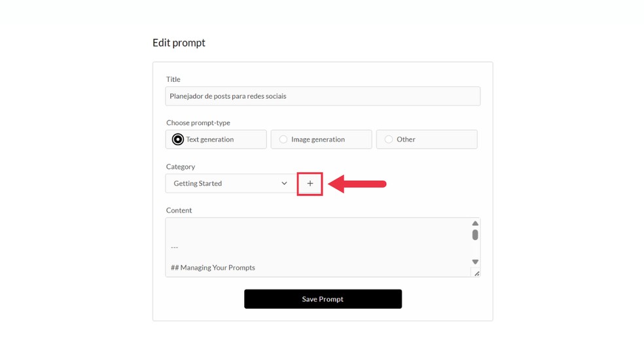Screen dimensions: 644x358
Task: Open the Getting Started category dropdown
Action: [229, 184]
